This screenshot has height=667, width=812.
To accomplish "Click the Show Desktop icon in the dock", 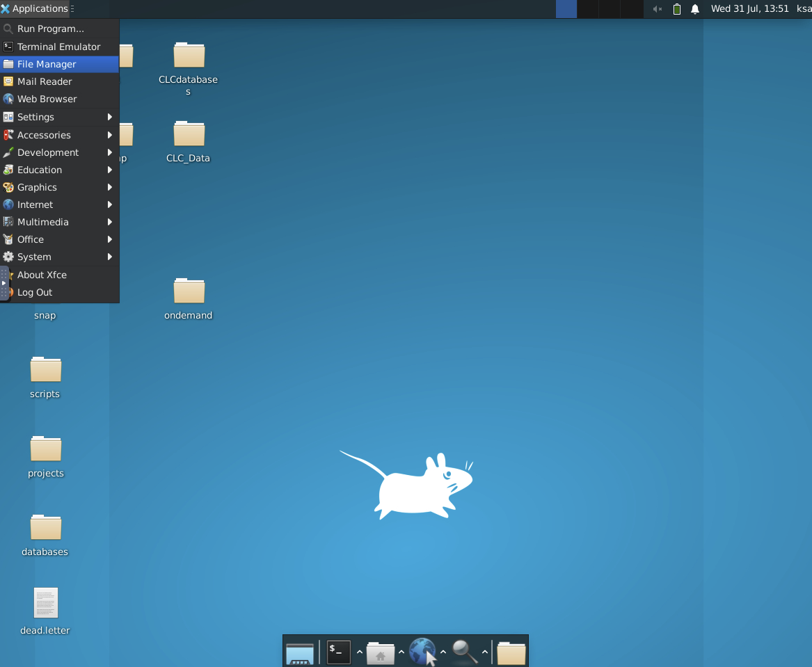I will coord(300,652).
